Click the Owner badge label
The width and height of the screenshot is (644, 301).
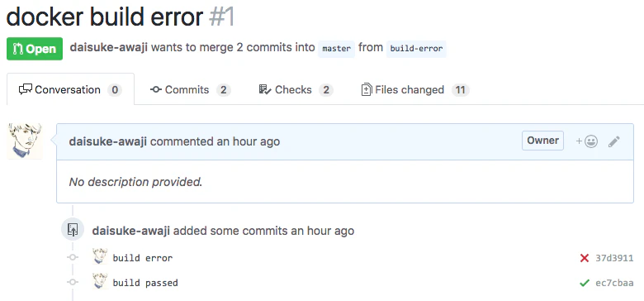click(542, 141)
